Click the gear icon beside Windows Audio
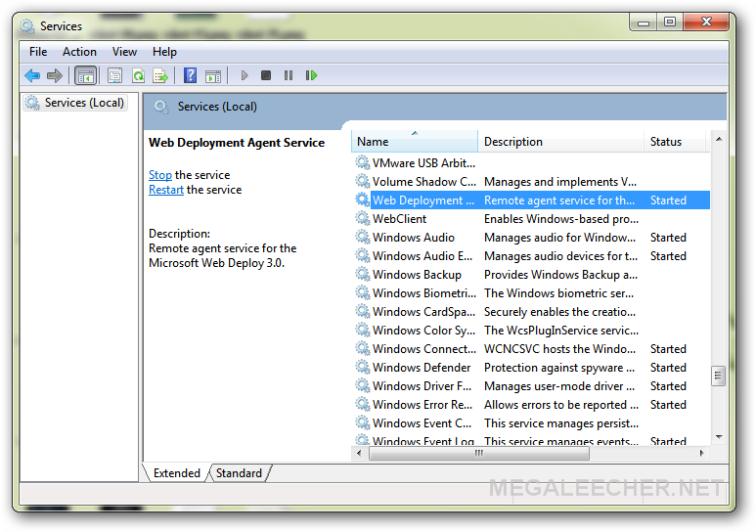The width and height of the screenshot is (756, 532). tap(363, 237)
